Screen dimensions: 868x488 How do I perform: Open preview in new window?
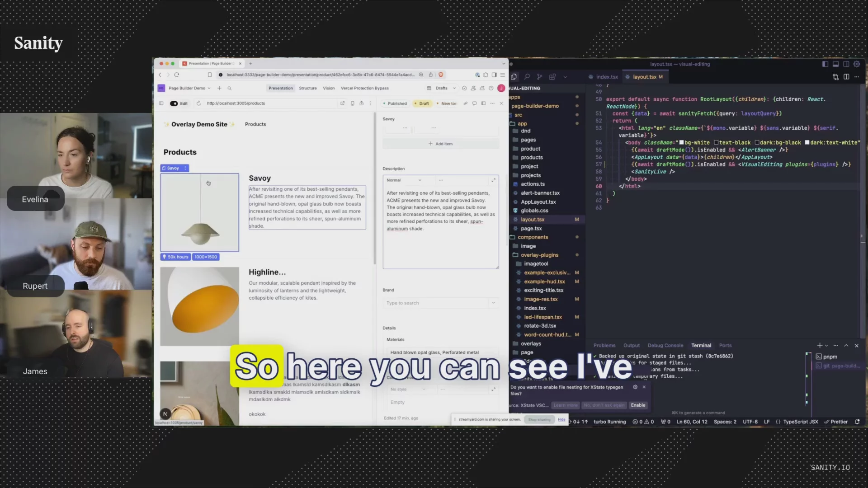342,103
